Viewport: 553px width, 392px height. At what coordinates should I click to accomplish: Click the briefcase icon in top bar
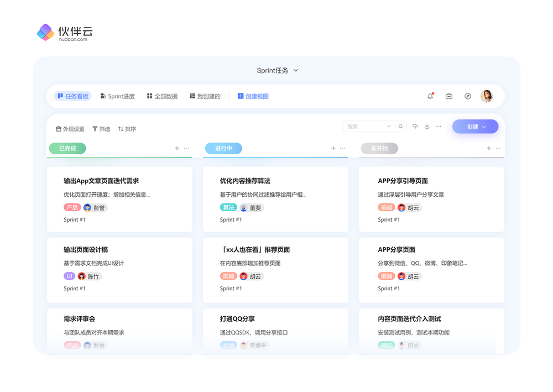pyautogui.click(x=449, y=96)
